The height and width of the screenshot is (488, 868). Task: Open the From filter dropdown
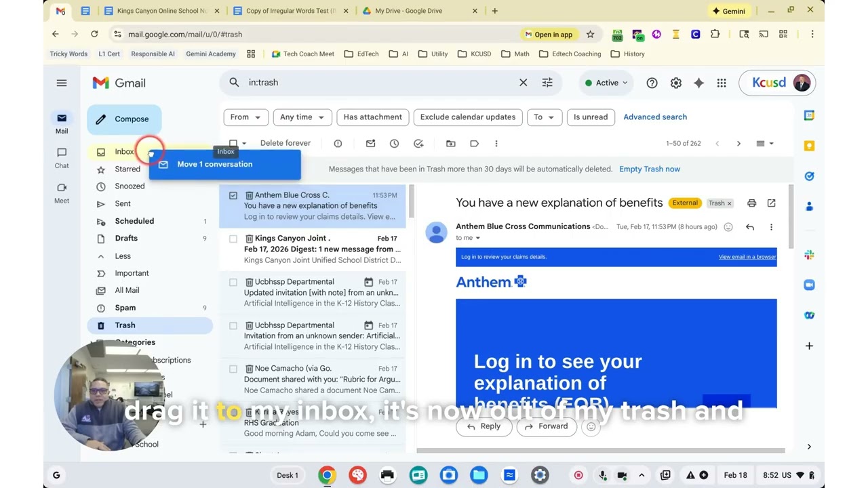click(x=246, y=117)
